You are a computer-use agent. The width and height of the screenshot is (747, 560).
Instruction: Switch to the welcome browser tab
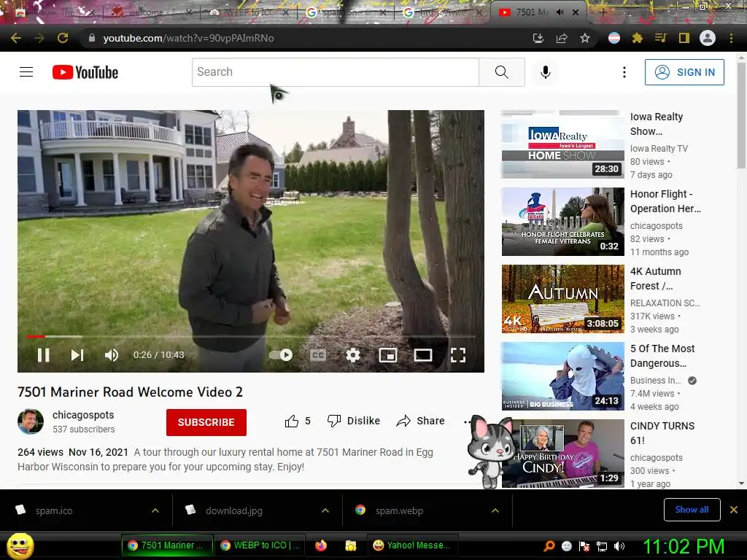[x=150, y=12]
